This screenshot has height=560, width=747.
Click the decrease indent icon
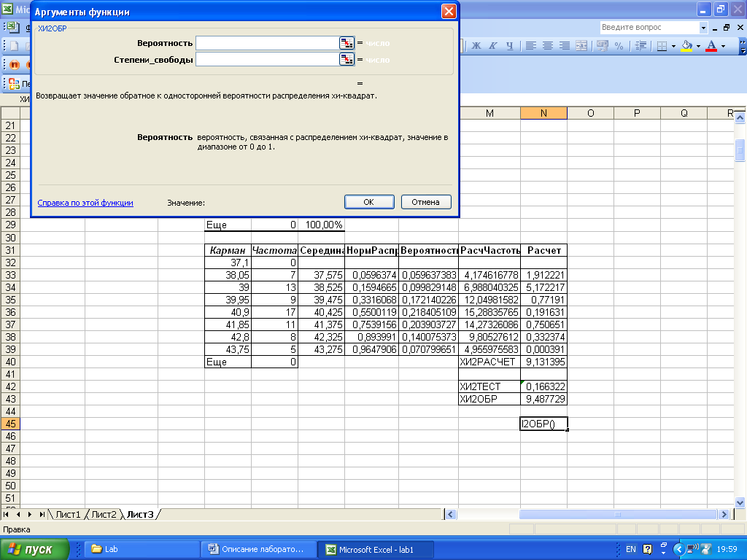640,46
